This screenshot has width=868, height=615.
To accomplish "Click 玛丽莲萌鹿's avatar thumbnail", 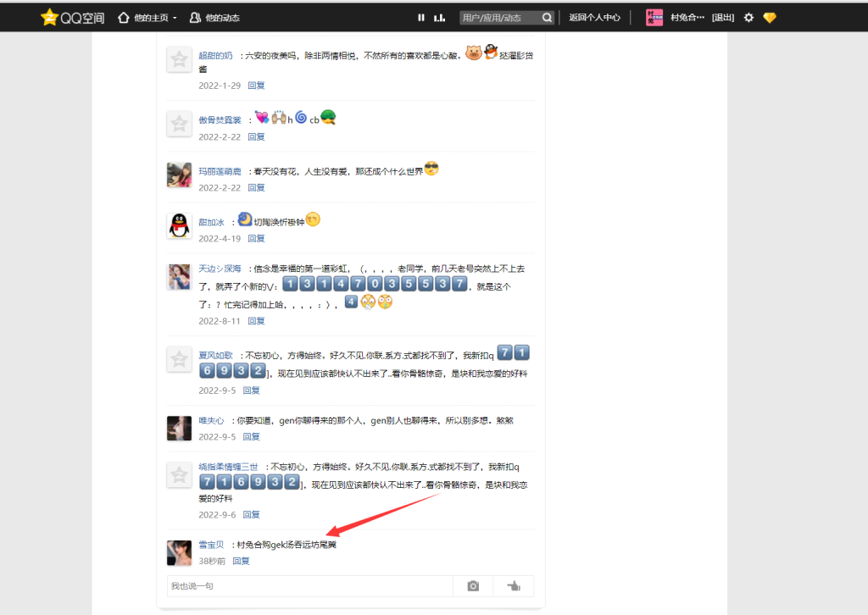I will [x=179, y=175].
